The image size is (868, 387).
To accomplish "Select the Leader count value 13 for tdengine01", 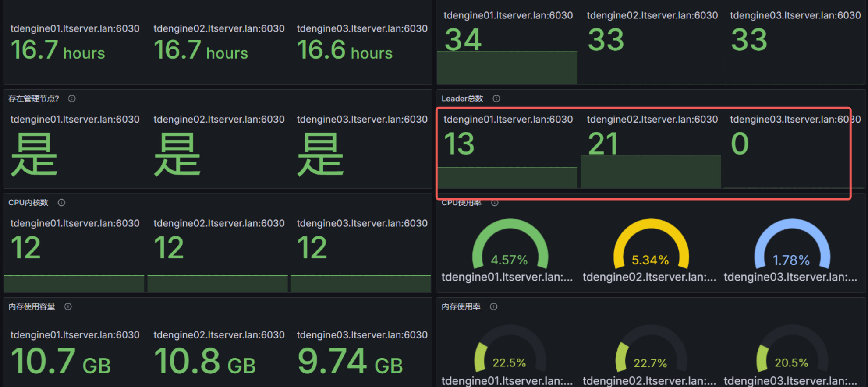I will coord(459,144).
